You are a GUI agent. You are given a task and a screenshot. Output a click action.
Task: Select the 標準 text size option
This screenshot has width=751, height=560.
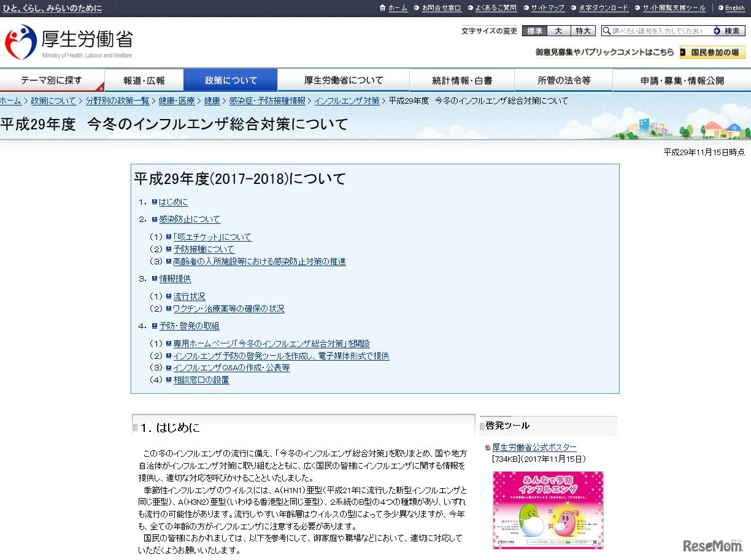click(535, 31)
